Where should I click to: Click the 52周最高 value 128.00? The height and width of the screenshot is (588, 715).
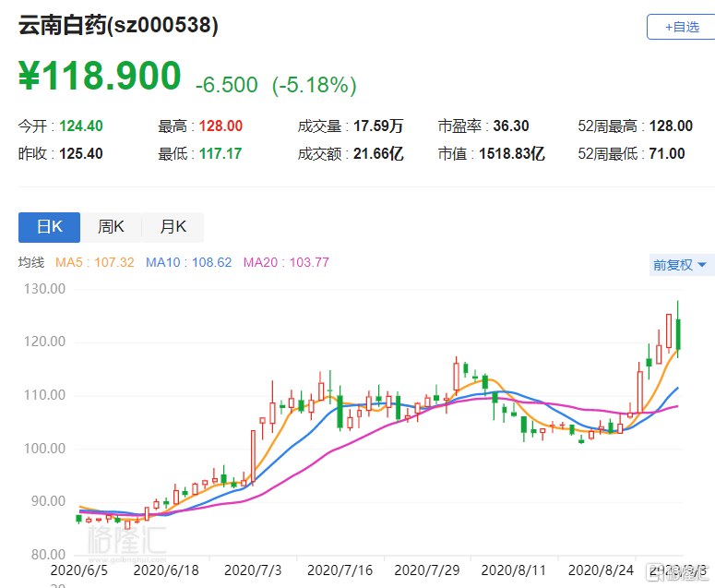(671, 126)
